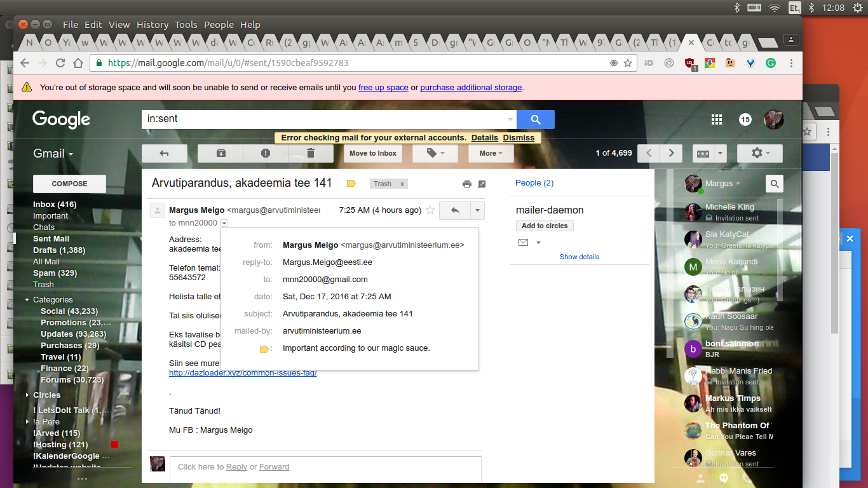The width and height of the screenshot is (868, 488).
Task: Reply to Margus Meigo's message
Action: click(455, 210)
